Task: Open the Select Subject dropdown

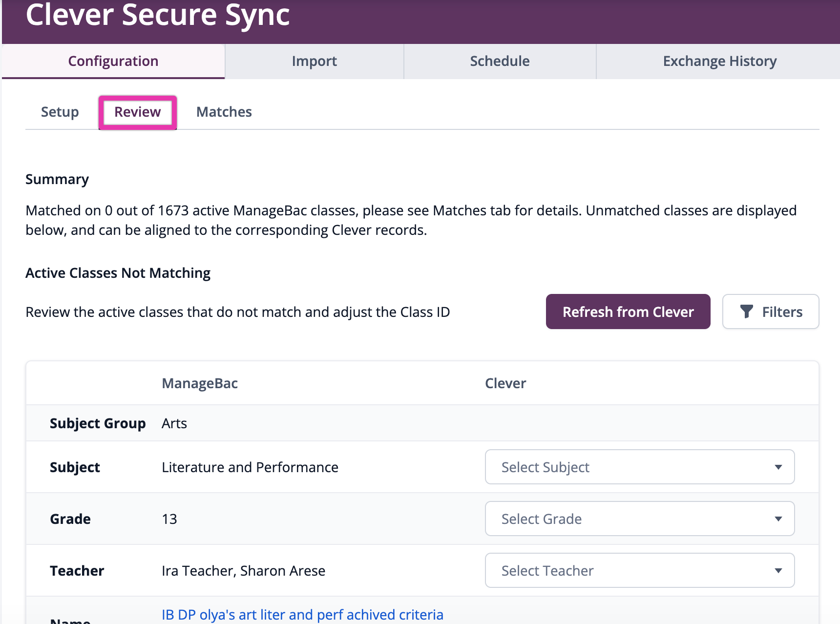Action: (640, 467)
